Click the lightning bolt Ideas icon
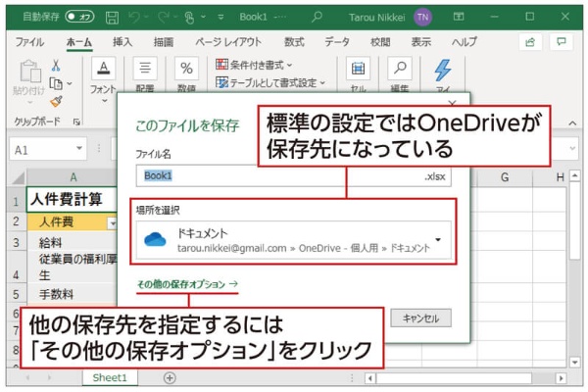 pyautogui.click(x=443, y=71)
